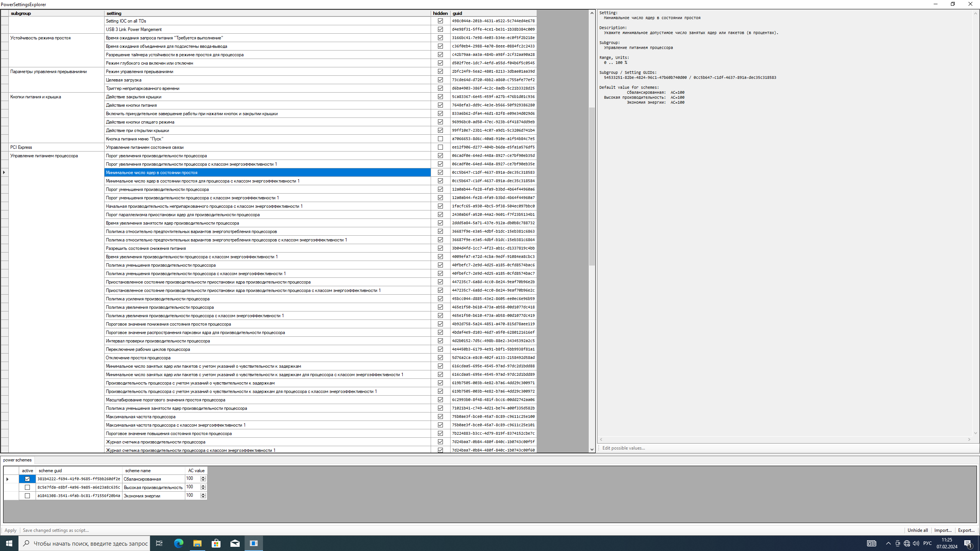Decrease AC value for Экономия энергии scheme
The image size is (980, 551).
203,497
